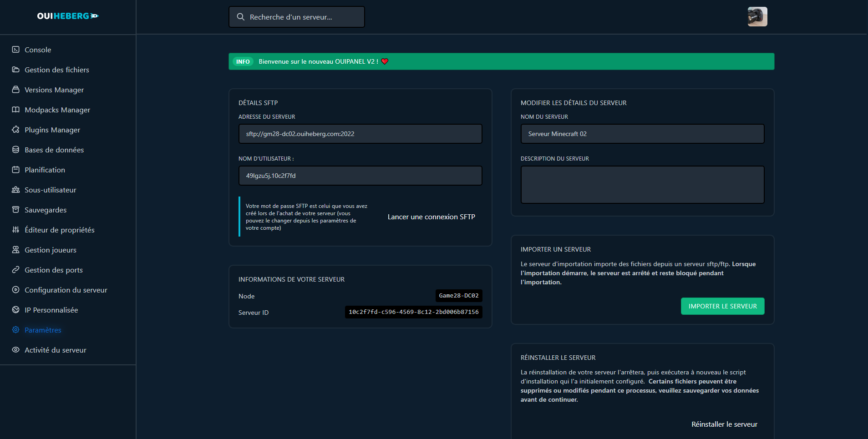This screenshot has width=868, height=439.
Task: Click the Versions Manager icon
Action: pos(15,90)
